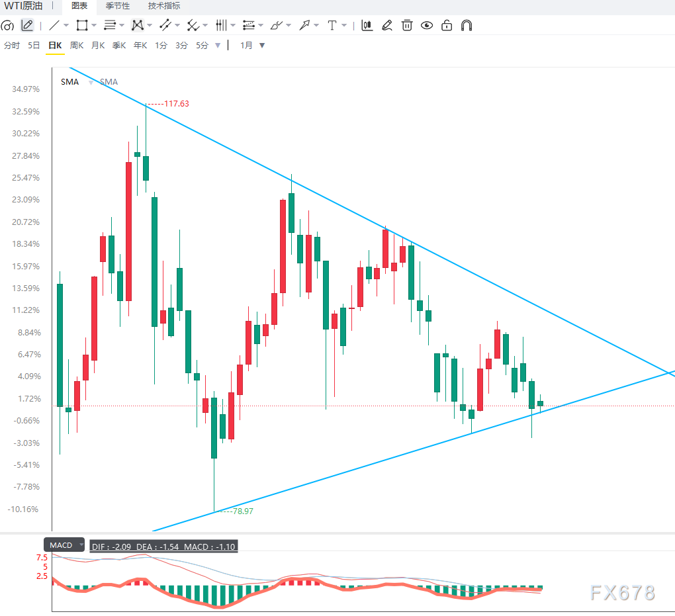
Task: Select the trend line drawing tool
Action: pyautogui.click(x=54, y=25)
